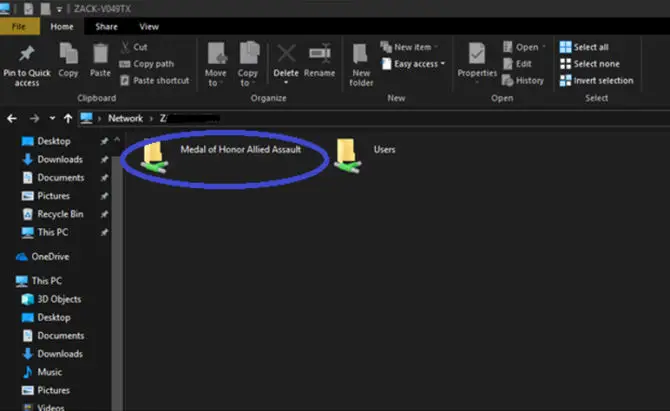
Task: Click the pin icon next to Downloads
Action: tap(104, 159)
